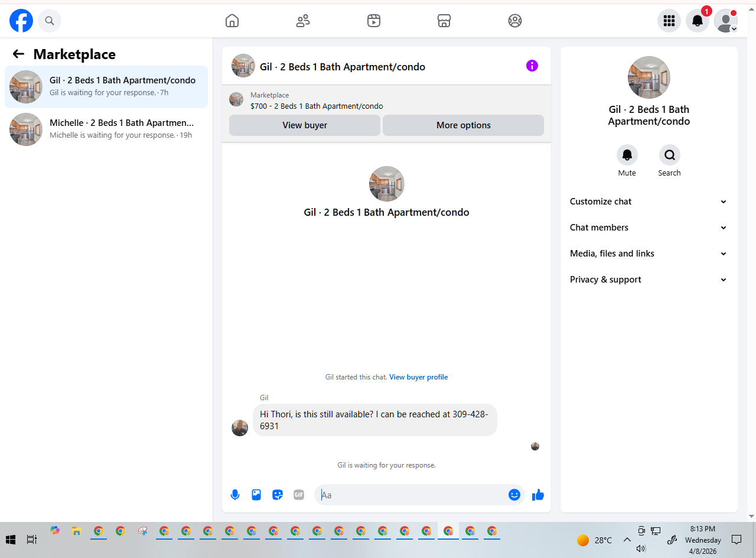The width and height of the screenshot is (756, 558).
Task: Open the GIF picker icon
Action: (x=299, y=495)
